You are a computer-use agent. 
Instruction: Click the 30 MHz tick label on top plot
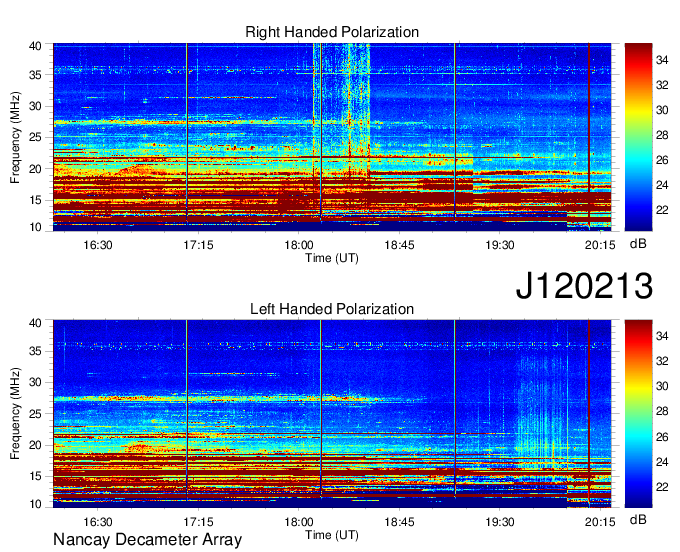coord(35,106)
